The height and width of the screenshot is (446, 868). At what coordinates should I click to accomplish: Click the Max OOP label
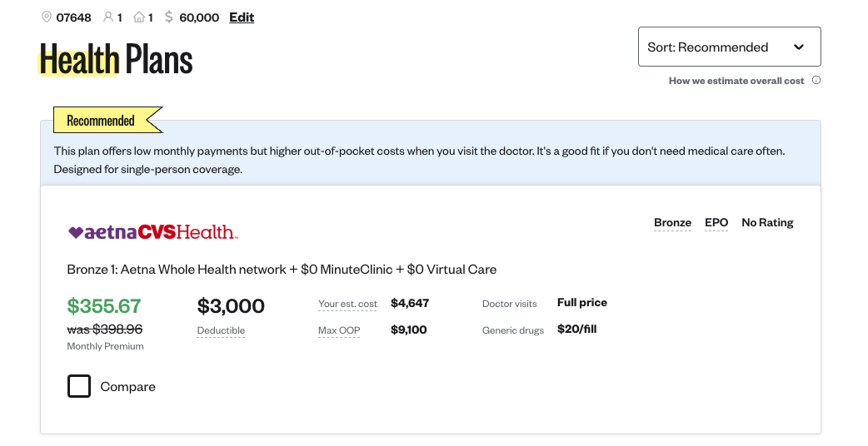click(x=339, y=330)
